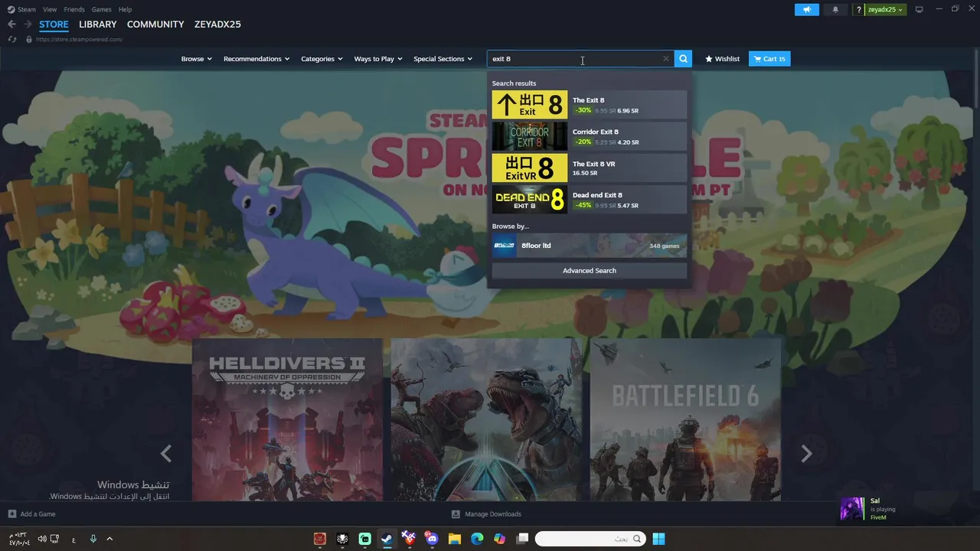
Task: Open the Wishlist
Action: pyautogui.click(x=722, y=59)
